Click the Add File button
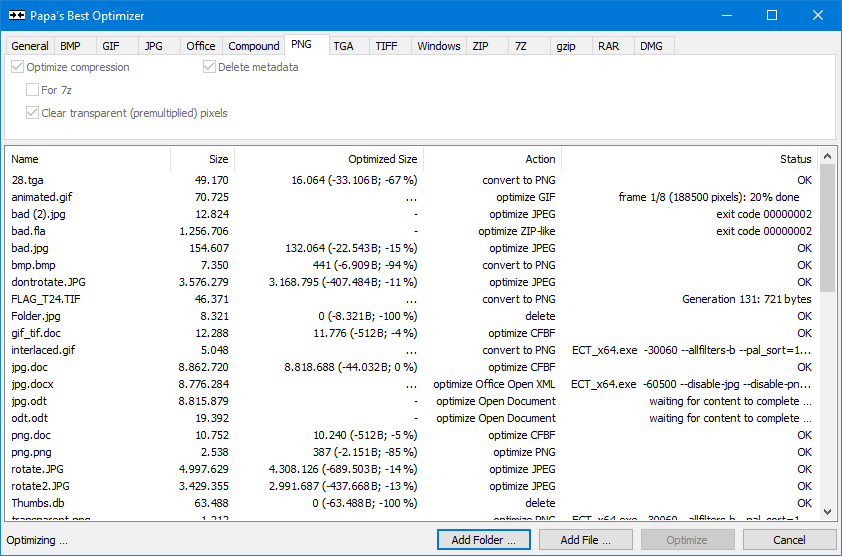The width and height of the screenshot is (842, 556). [x=585, y=540]
